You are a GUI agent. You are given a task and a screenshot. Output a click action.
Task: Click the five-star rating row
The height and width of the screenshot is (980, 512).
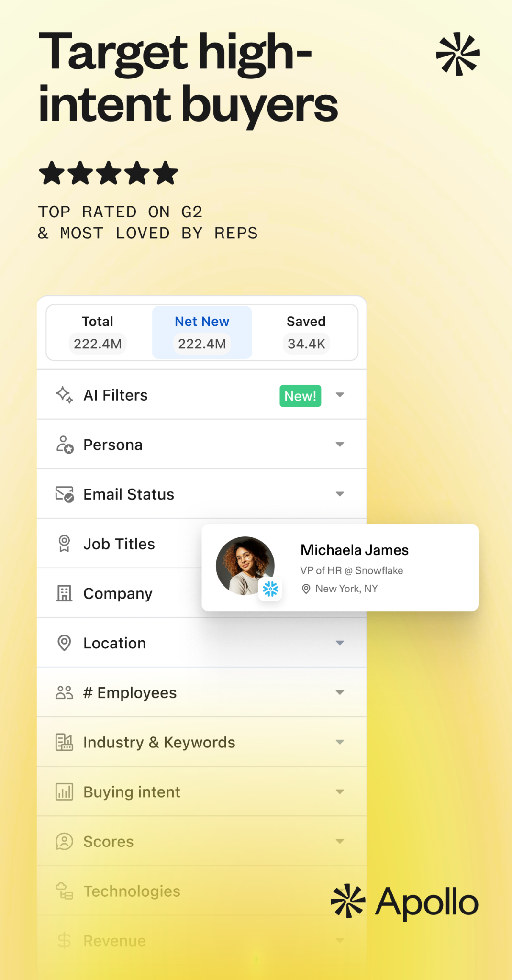108,173
